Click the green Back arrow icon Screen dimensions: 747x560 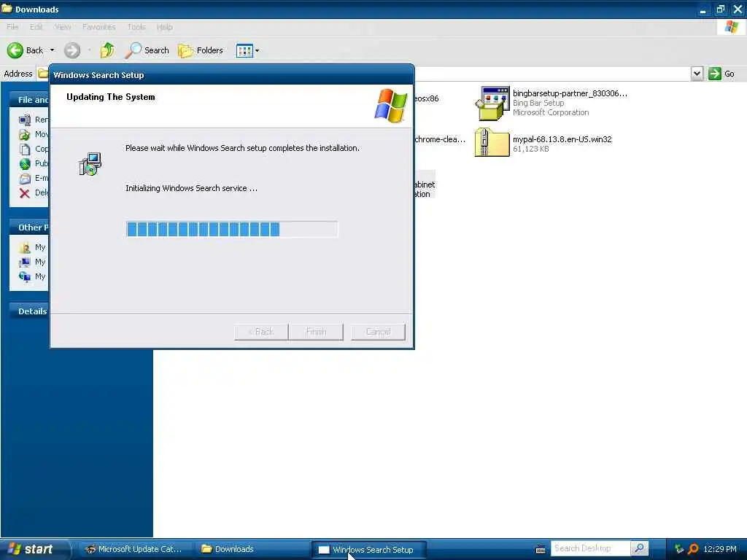click(15, 50)
